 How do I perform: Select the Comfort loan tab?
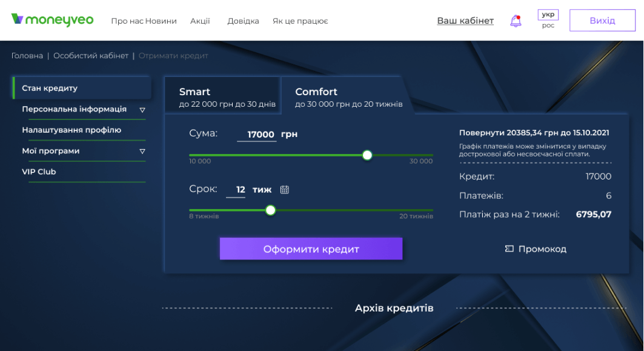[348, 96]
